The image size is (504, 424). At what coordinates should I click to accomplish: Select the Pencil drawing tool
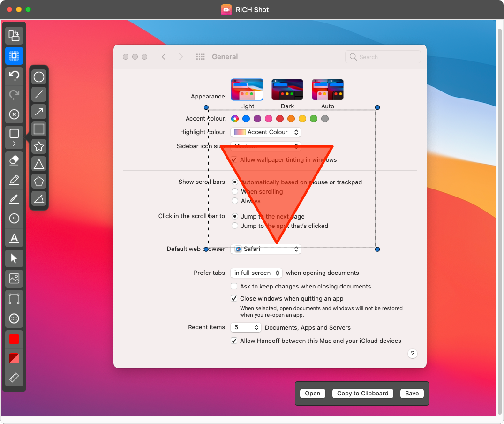pyautogui.click(x=14, y=180)
